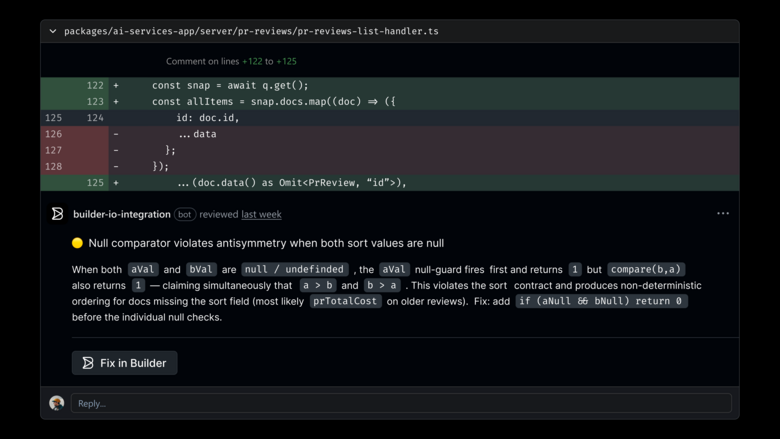This screenshot has width=780, height=439.
Task: Select line number 123 in diff
Action: pyautogui.click(x=95, y=101)
